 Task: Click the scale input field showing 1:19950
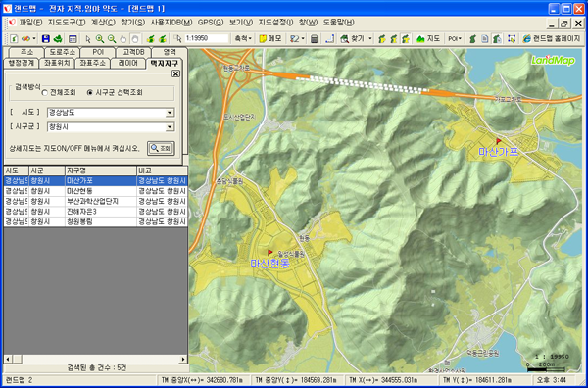click(x=206, y=38)
